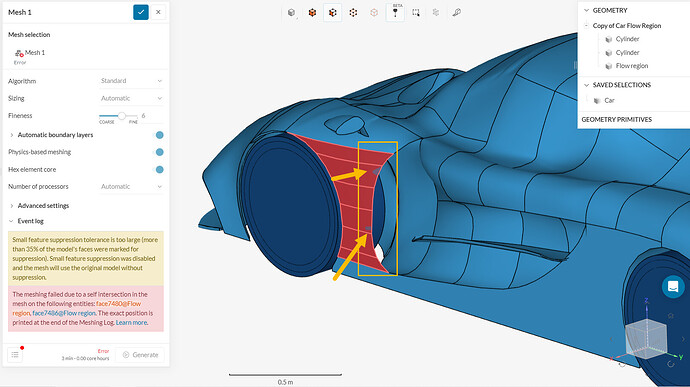
Task: Select the point selection mode icon
Action: point(353,12)
